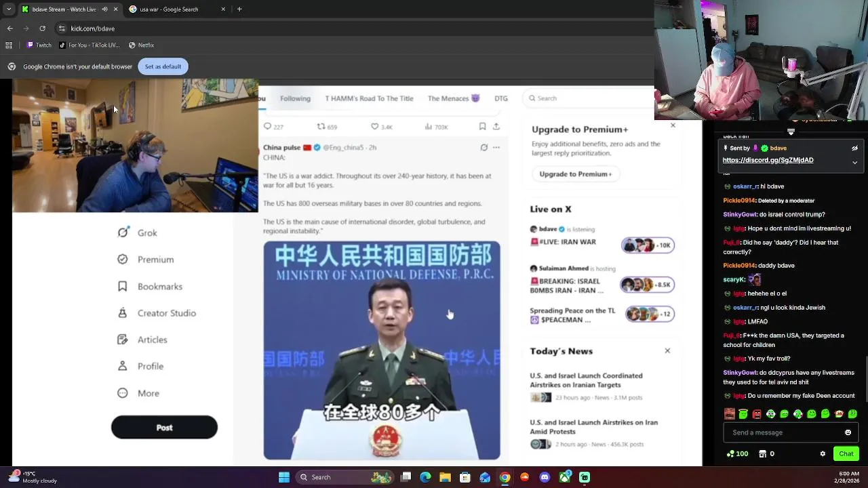
Task: Switch to the DTG tab
Action: [501, 98]
